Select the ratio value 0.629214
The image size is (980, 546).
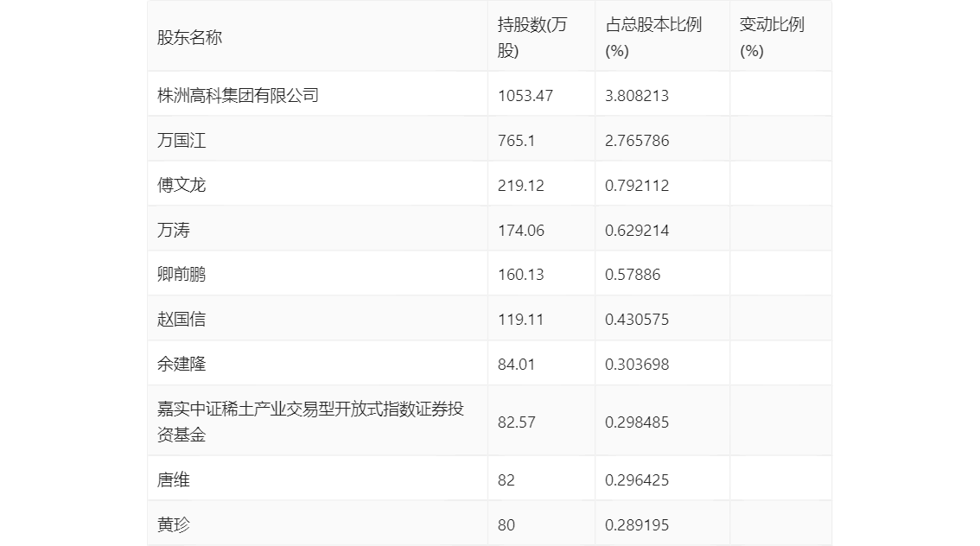(x=637, y=231)
